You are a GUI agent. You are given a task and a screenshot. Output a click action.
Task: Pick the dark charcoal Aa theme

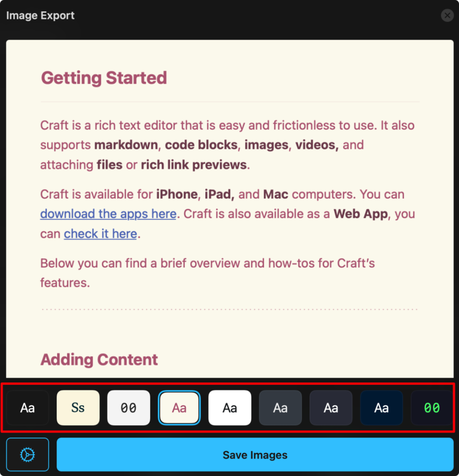coord(331,408)
